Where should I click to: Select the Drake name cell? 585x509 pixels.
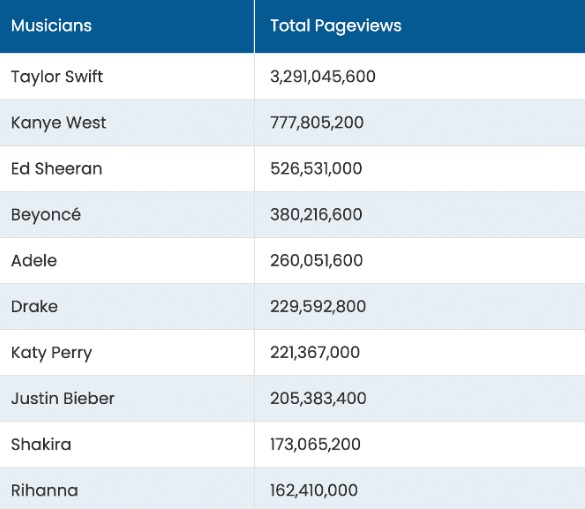tap(127, 306)
